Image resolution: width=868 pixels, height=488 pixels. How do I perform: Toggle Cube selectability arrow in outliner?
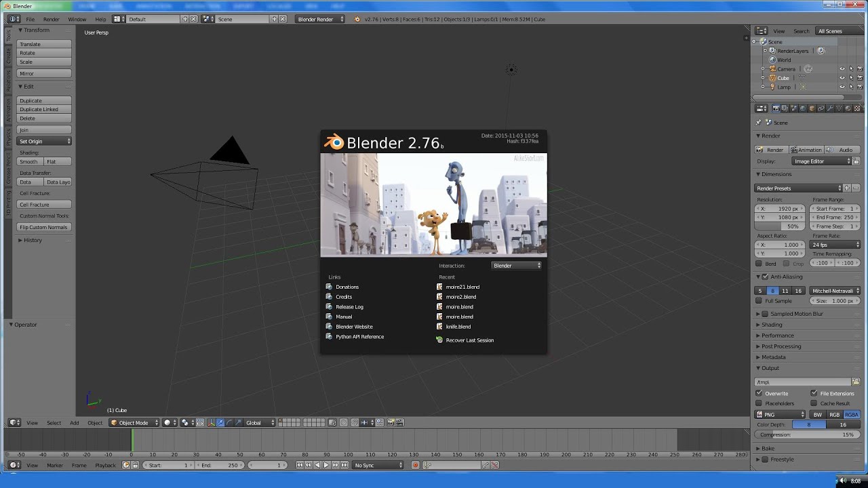click(x=851, y=78)
